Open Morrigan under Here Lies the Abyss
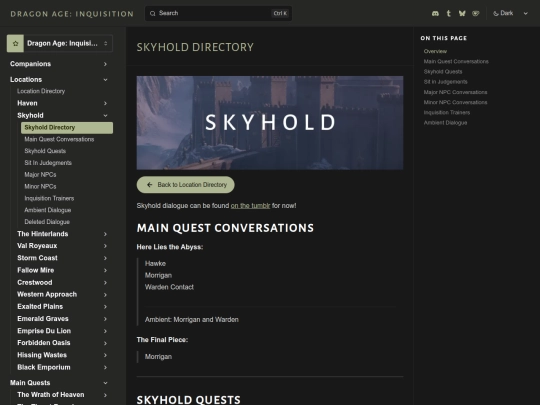The width and height of the screenshot is (540, 405). 158,276
